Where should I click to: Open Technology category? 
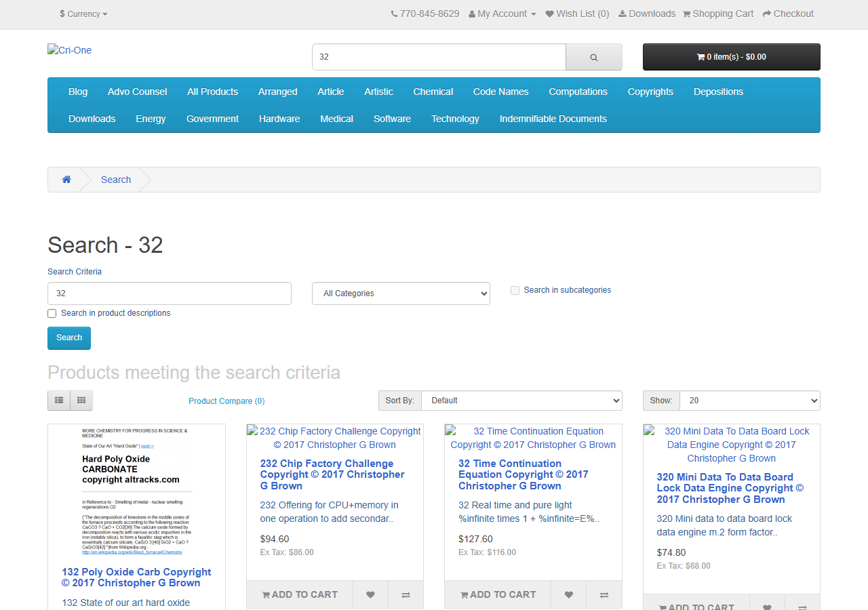coord(455,119)
